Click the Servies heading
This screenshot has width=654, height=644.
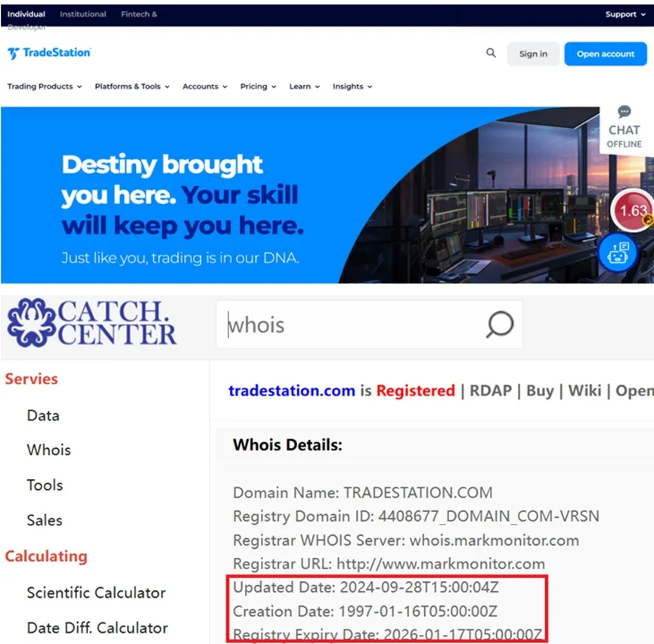click(31, 379)
